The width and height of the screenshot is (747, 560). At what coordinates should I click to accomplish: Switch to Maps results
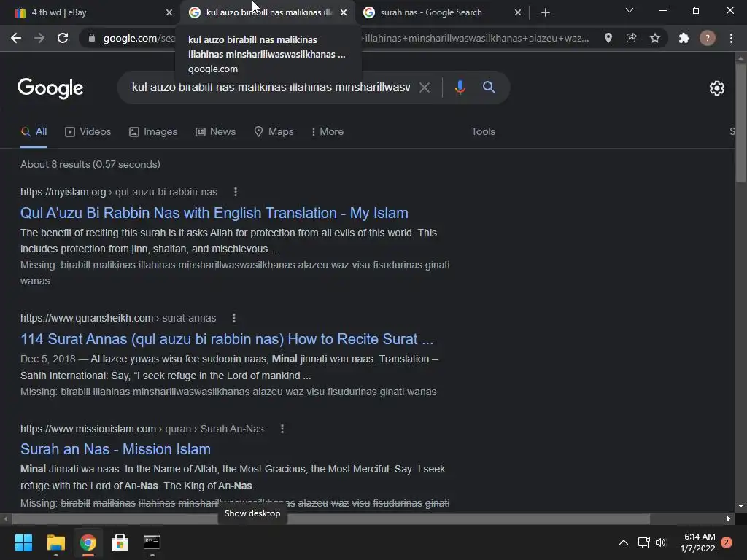[274, 131]
